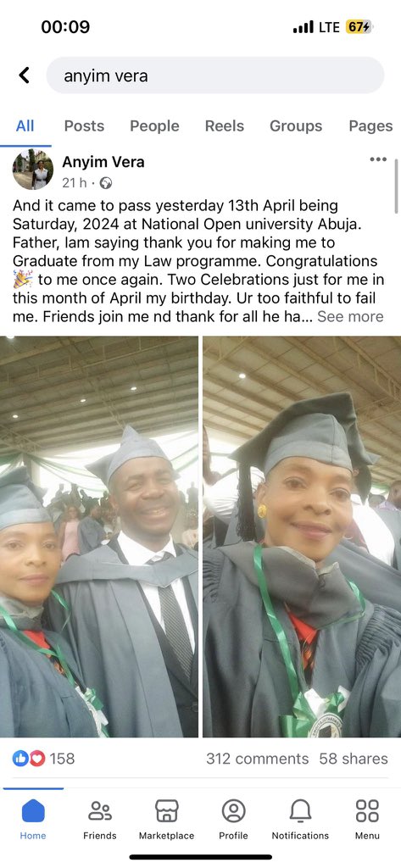The image size is (401, 868).
Task: View the 58 shares link
Action: coord(354,759)
